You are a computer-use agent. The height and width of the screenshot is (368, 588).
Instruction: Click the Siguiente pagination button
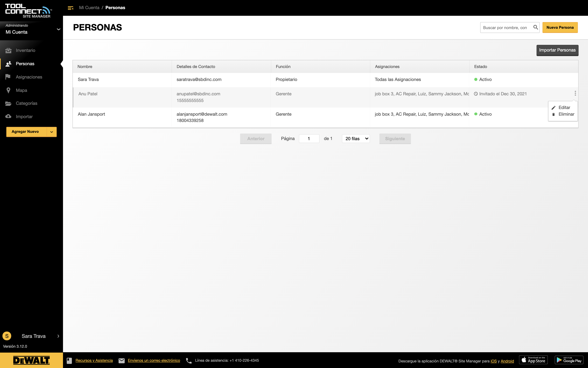click(395, 139)
